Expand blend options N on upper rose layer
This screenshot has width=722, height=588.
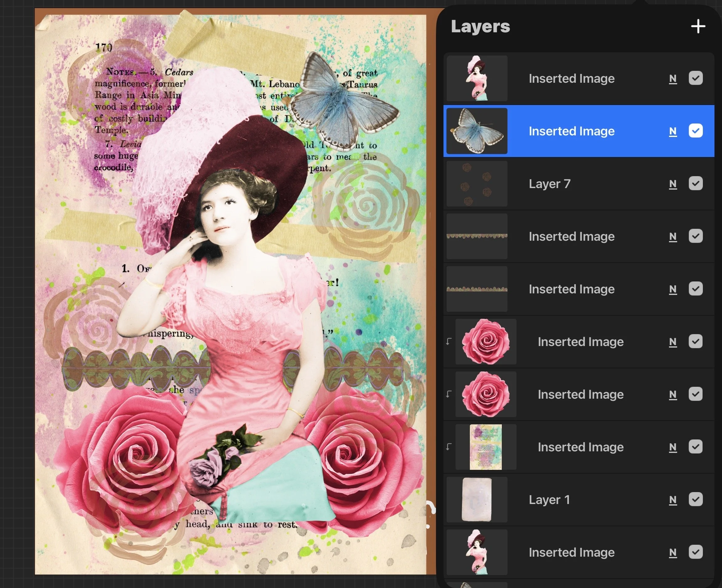[x=673, y=342]
